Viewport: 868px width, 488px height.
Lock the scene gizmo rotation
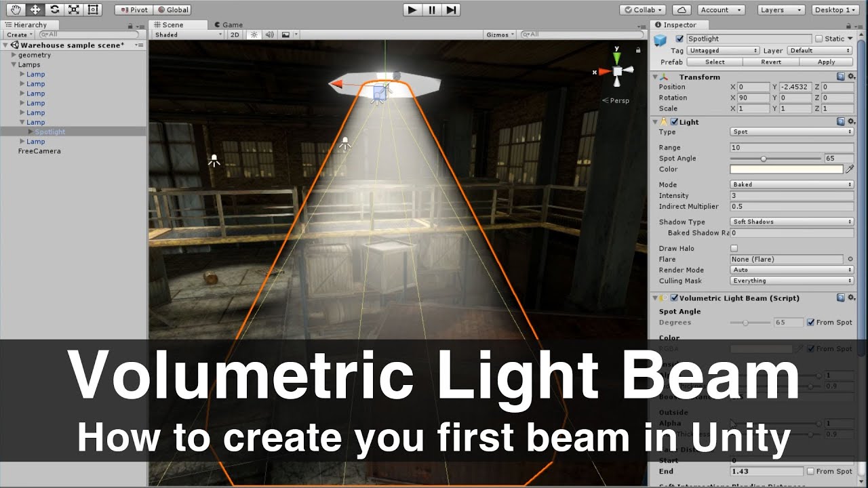[637, 49]
